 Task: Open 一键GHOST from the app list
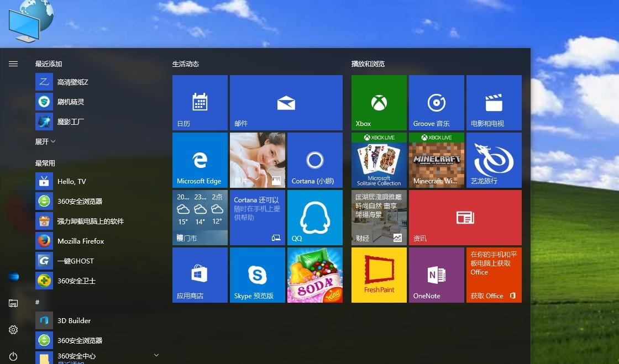tap(97, 261)
